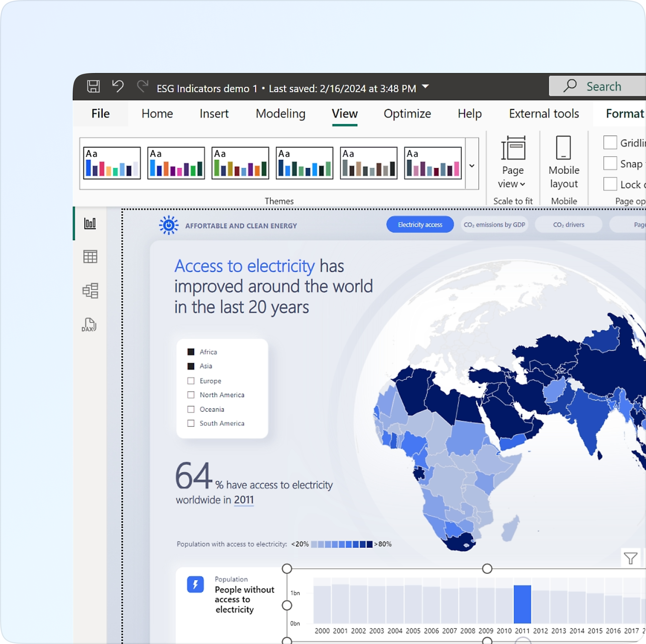Click the top-left resize handle of chart
This screenshot has height=644, width=646.
tap(287, 568)
